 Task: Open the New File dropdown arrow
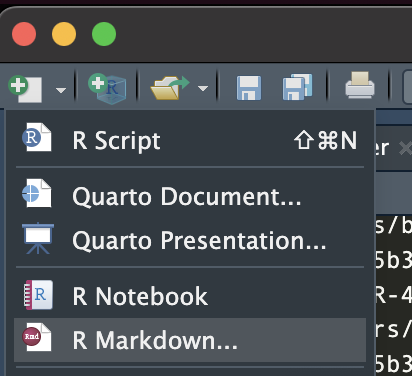click(x=61, y=90)
